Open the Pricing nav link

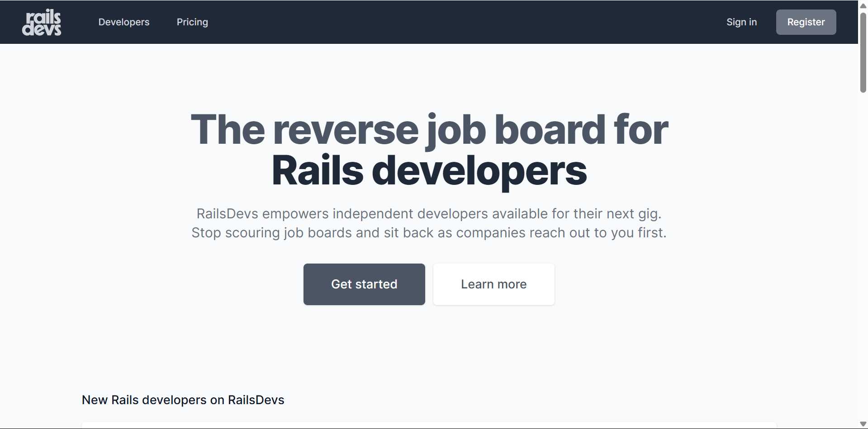coord(192,22)
